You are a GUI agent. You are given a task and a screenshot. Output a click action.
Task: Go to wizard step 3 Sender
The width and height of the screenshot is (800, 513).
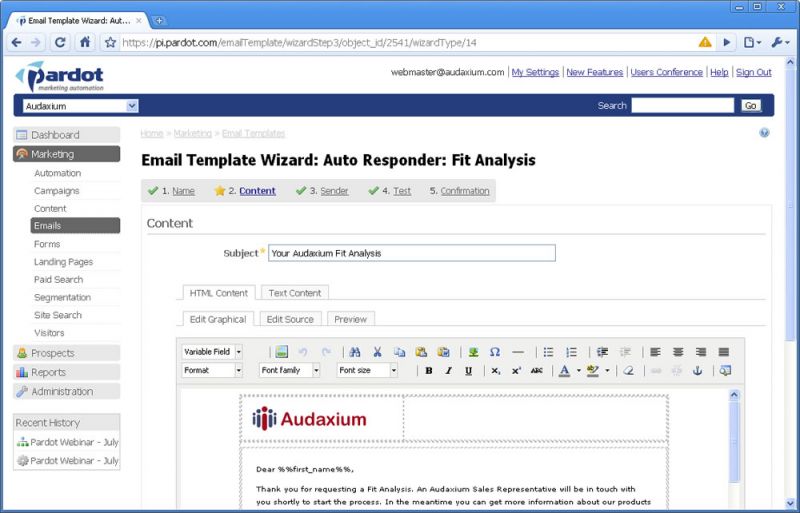[334, 191]
